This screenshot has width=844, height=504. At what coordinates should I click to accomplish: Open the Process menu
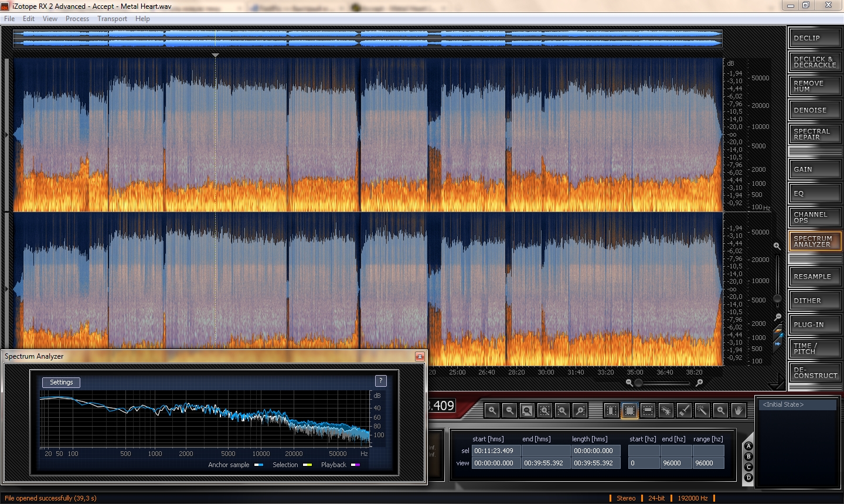[77, 19]
